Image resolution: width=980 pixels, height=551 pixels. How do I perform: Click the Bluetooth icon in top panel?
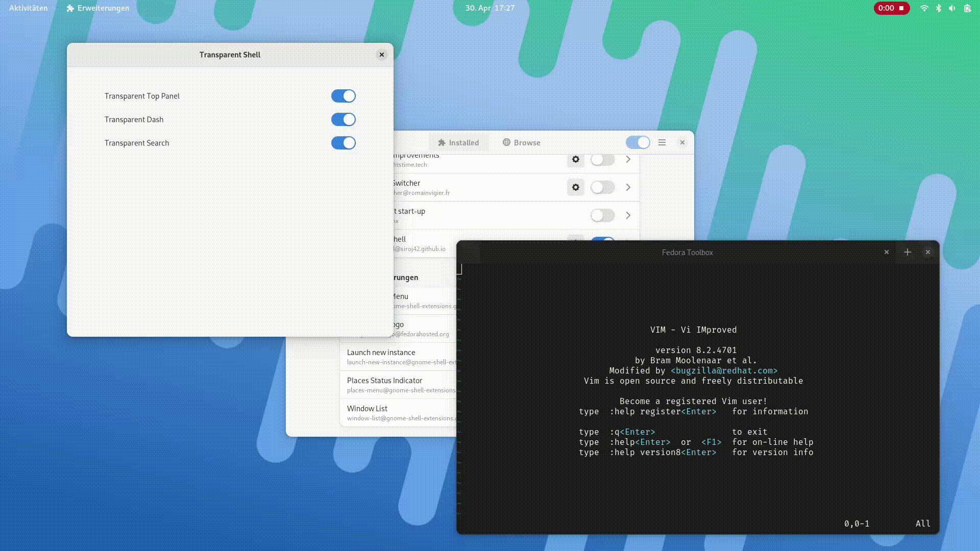tap(938, 8)
